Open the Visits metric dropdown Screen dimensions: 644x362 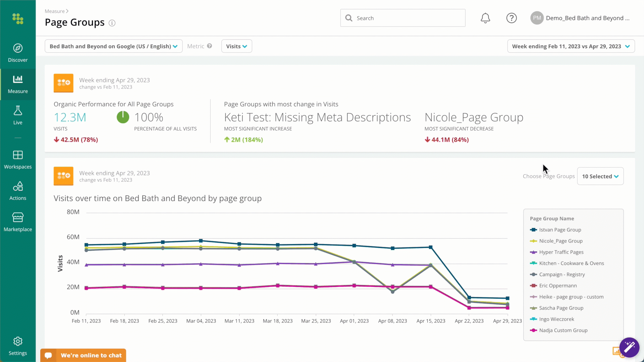[236, 46]
